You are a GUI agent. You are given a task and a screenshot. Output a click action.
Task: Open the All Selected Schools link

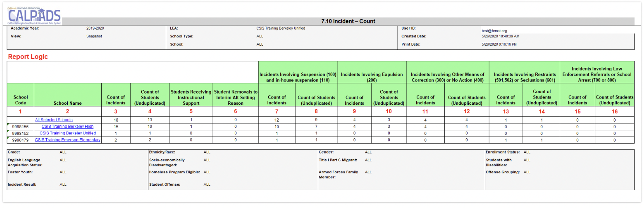tap(54, 120)
